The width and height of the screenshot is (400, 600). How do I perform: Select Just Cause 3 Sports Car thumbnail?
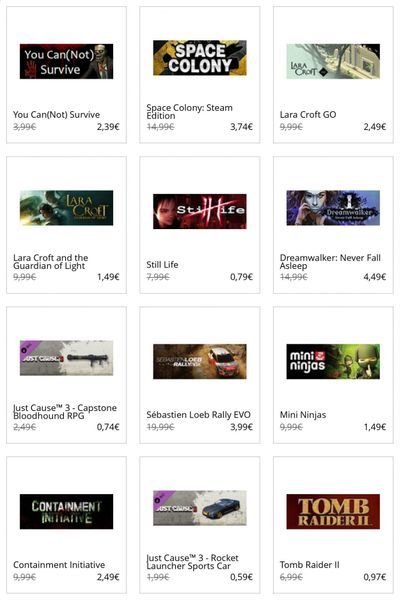coord(199,508)
